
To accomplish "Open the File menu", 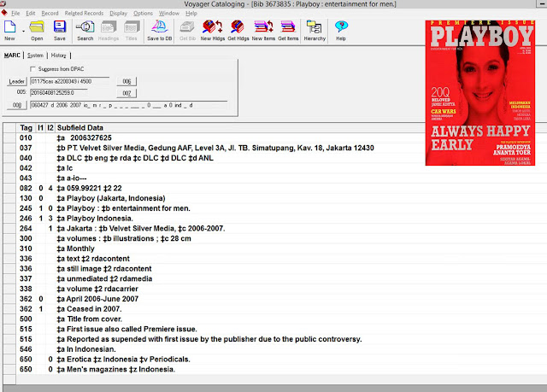I will tap(15, 14).
